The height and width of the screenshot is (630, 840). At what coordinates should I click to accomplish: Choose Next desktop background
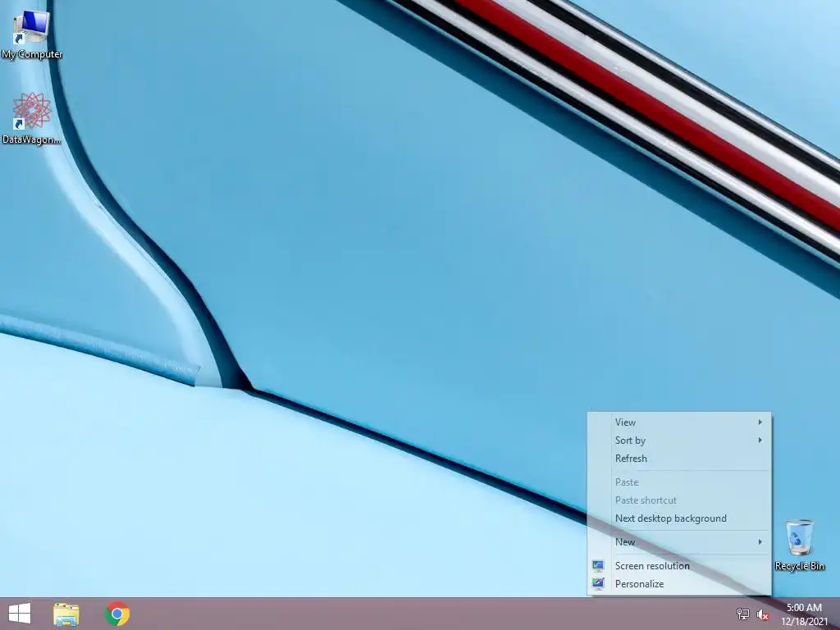[679, 518]
